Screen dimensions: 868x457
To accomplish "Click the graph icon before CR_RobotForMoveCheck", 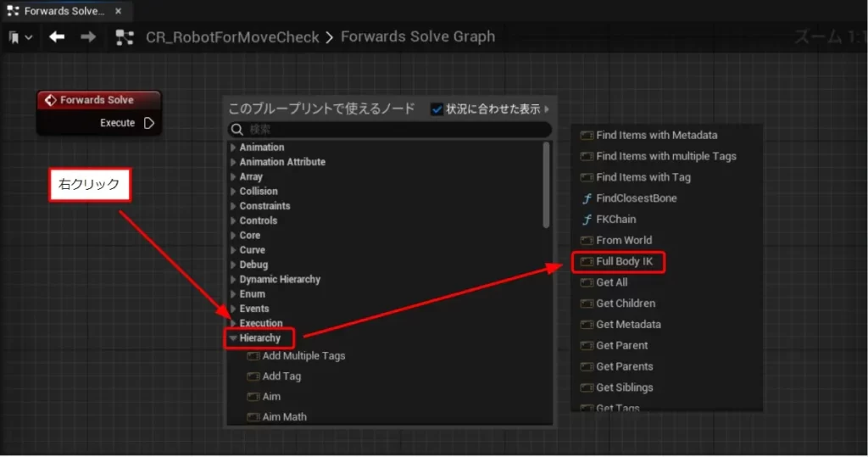I will pos(125,37).
